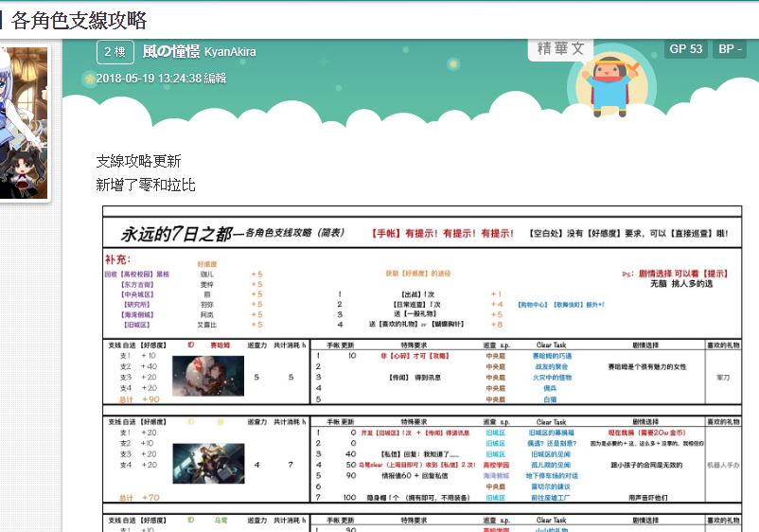Click the second character portrait with total +70

click(208, 463)
